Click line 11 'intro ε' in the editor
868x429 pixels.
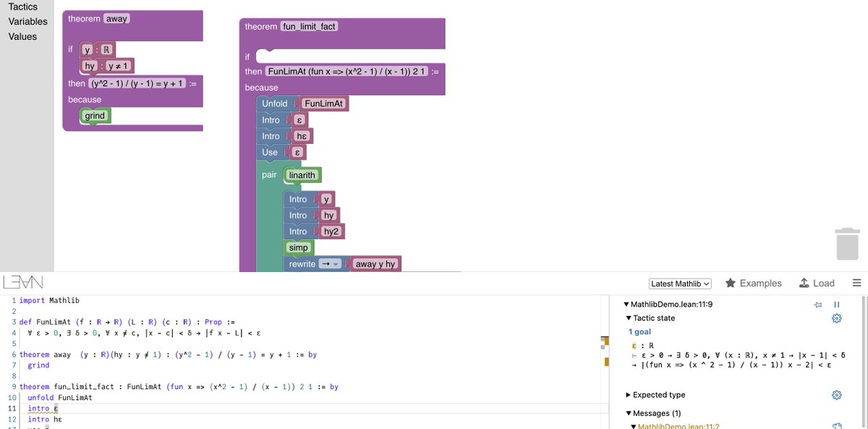pyautogui.click(x=40, y=408)
